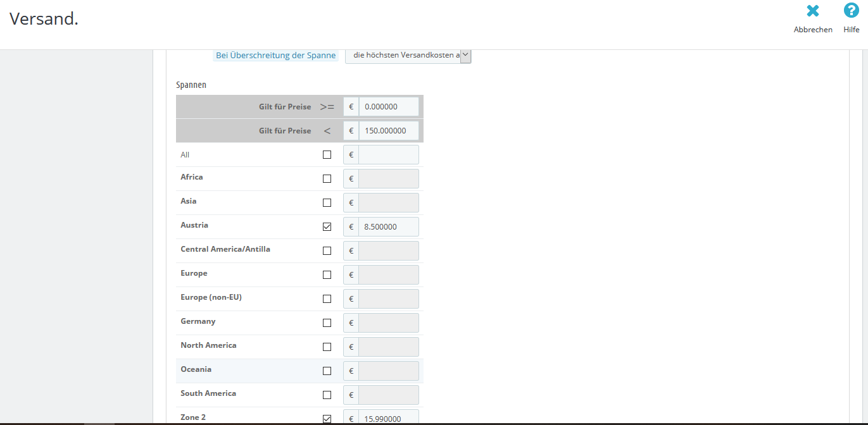Edit the Austria price field 8.500000

coord(389,226)
